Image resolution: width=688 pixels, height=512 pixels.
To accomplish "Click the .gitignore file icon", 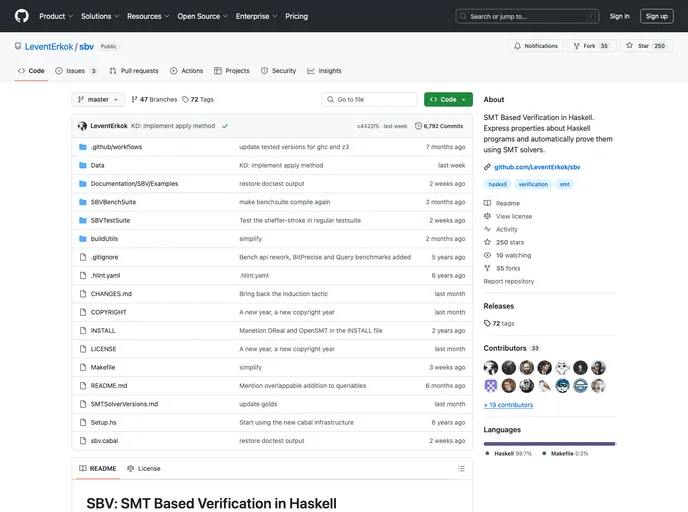I will point(82,257).
